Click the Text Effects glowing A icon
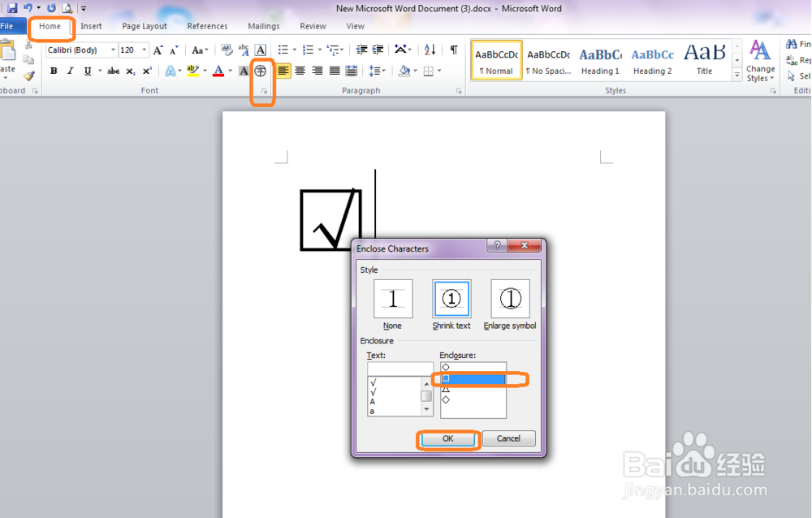 170,71
